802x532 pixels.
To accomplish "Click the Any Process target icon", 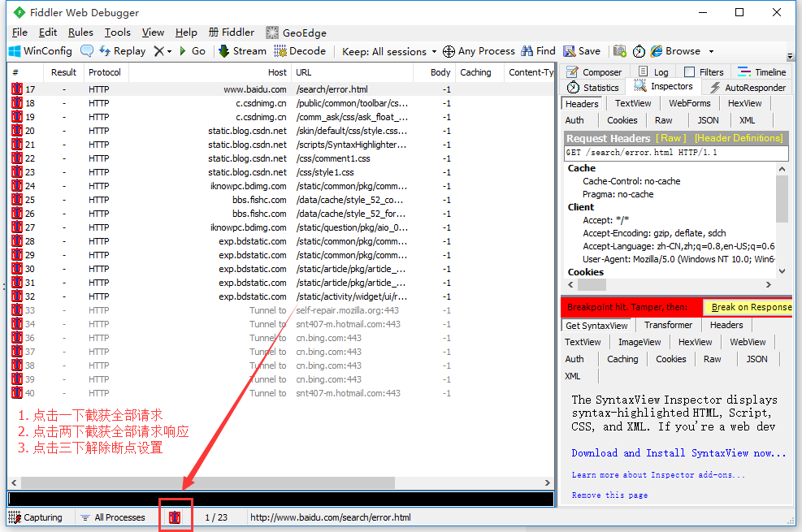I will 449,51.
